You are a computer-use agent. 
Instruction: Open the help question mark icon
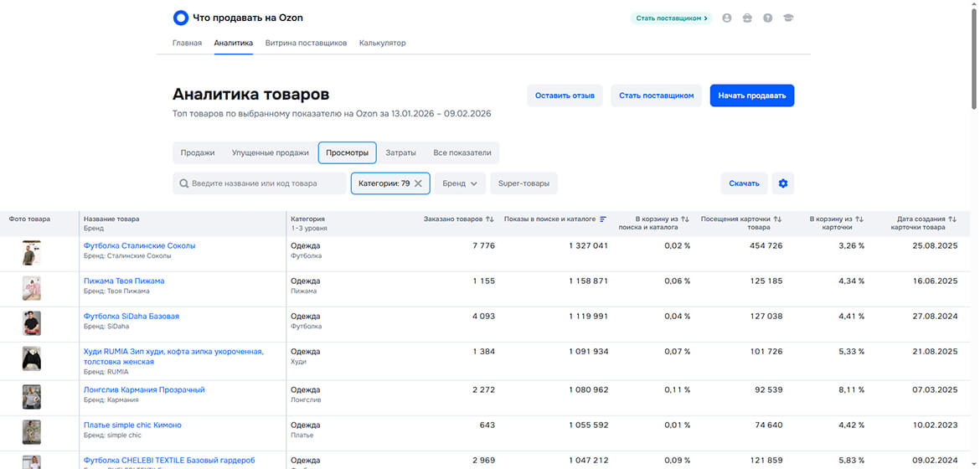(x=768, y=18)
